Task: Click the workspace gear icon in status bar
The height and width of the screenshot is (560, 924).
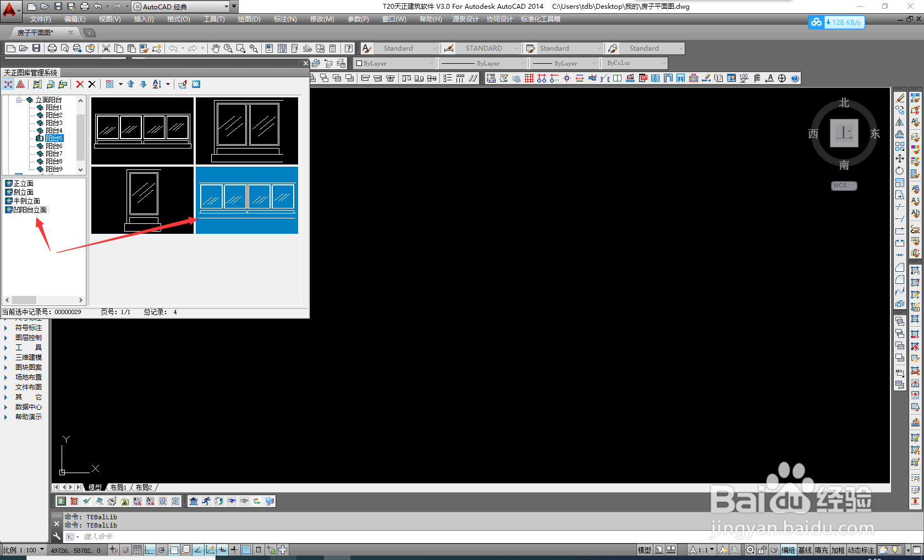Action: point(750,550)
